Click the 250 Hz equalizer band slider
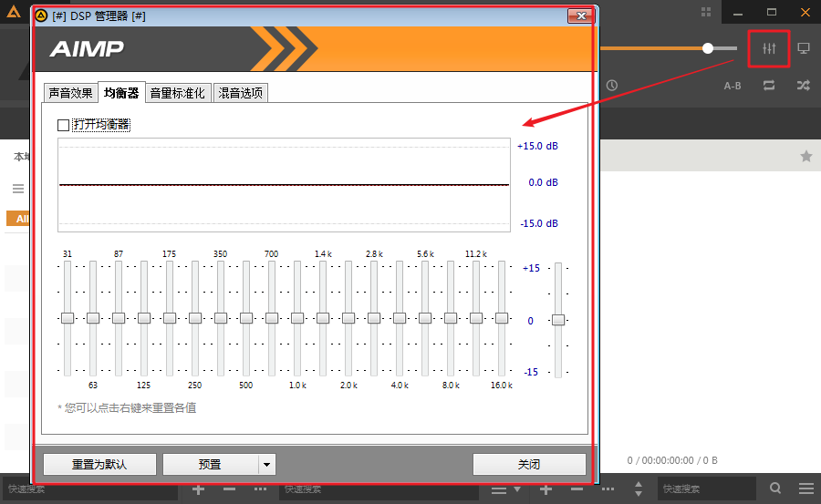The height and width of the screenshot is (504, 821). [195, 318]
